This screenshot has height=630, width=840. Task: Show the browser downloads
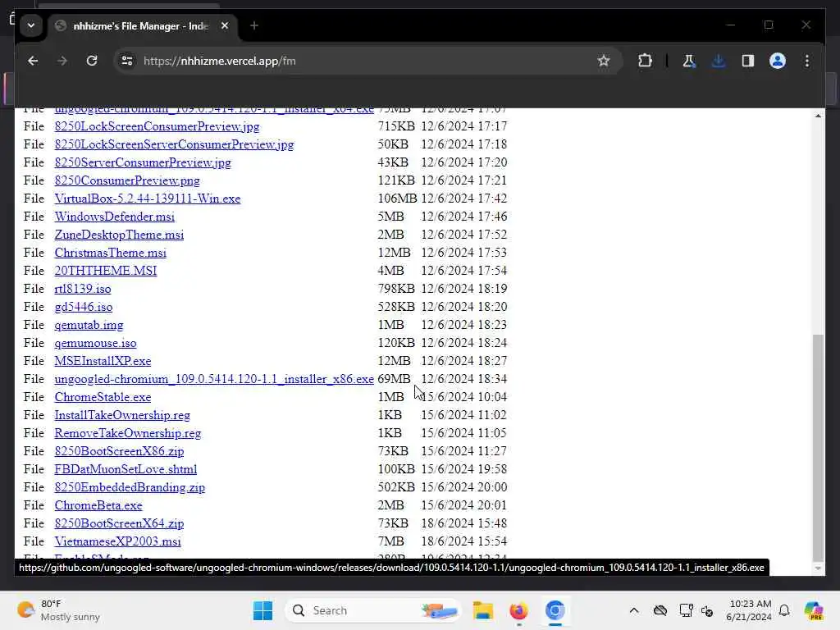(x=719, y=61)
